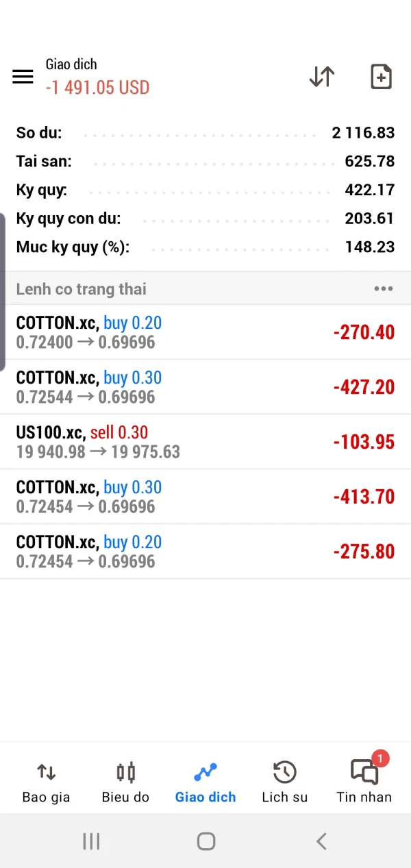Select the Giao dich tab
This screenshot has width=411, height=868.
point(205,782)
